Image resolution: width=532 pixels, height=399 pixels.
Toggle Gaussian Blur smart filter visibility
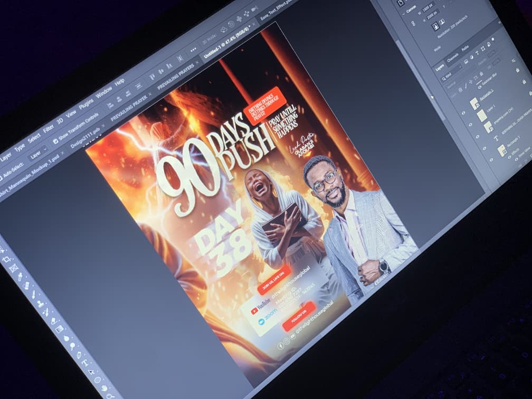pyautogui.click(x=479, y=87)
